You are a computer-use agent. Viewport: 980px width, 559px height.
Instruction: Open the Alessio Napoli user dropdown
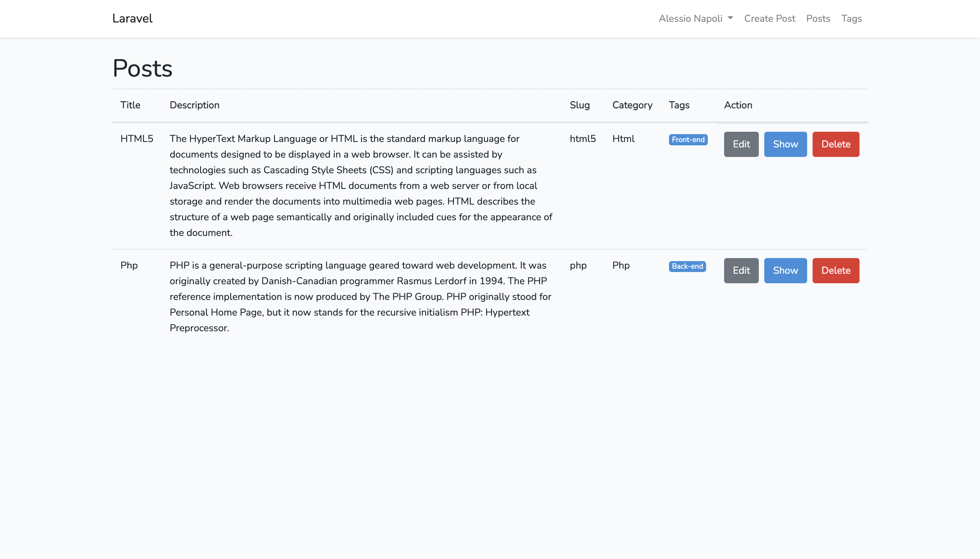[691, 18]
